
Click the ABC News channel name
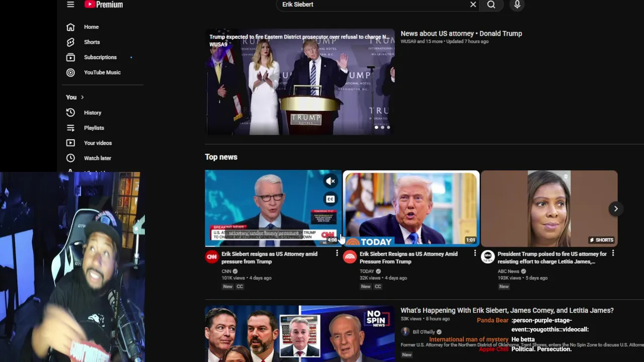pos(508,271)
